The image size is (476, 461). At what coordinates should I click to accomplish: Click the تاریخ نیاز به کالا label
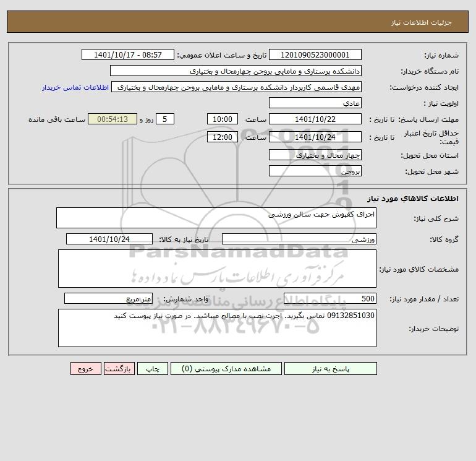click(184, 239)
